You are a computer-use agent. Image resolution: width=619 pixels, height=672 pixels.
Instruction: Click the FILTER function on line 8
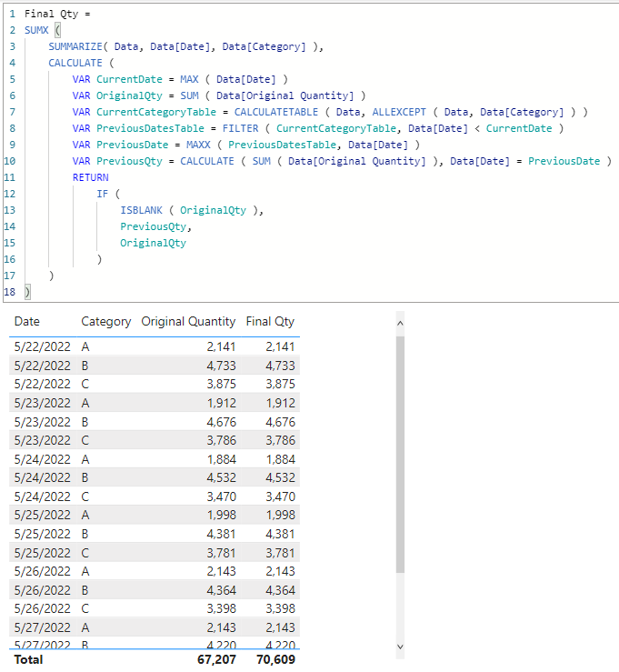click(x=240, y=128)
